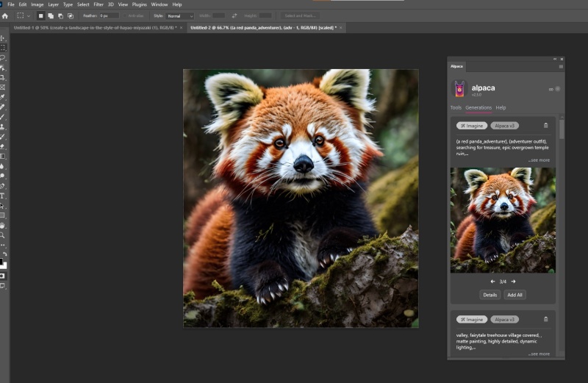Select the Eyedropper tool
Viewport: 588px width, 383px height.
click(3, 96)
